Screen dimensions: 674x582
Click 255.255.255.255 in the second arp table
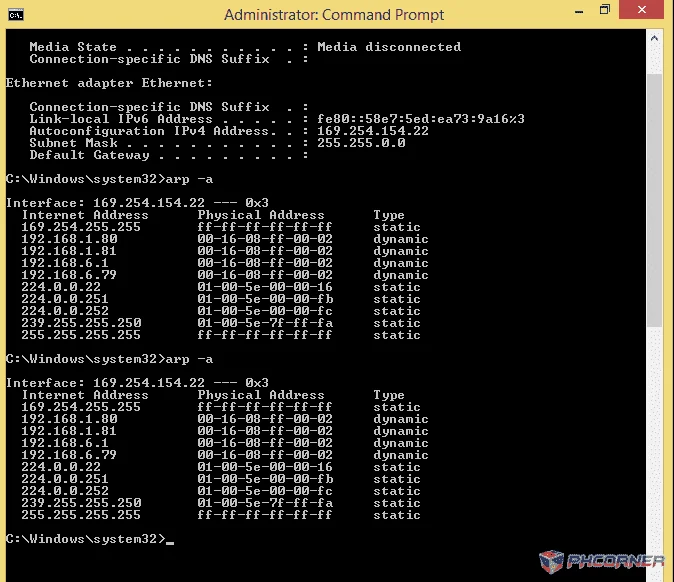point(81,515)
